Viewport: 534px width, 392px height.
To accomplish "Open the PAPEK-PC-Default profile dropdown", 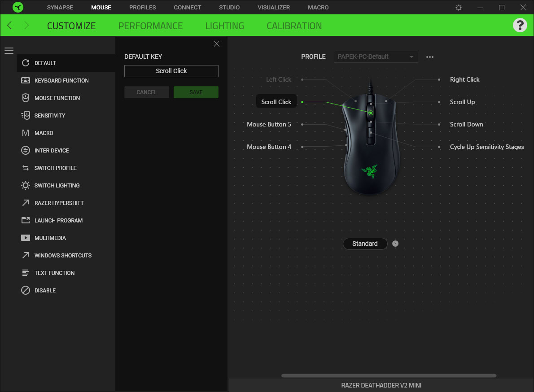I will pos(376,57).
